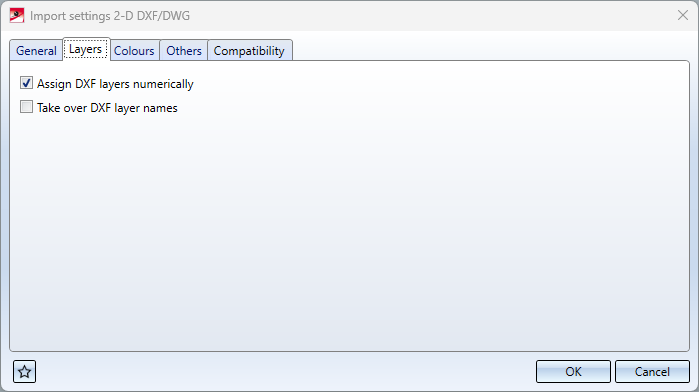Open the favourites star button
The height and width of the screenshot is (392, 699).
click(x=25, y=371)
